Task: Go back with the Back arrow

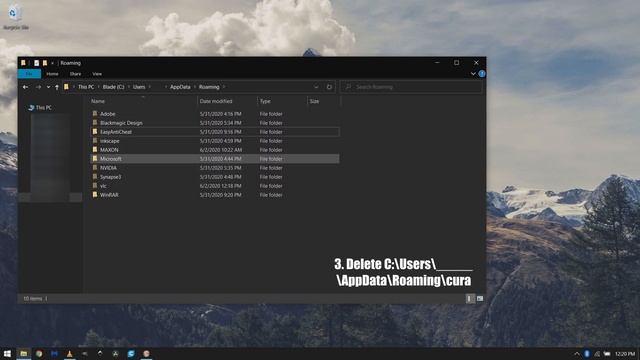Action: [26, 87]
